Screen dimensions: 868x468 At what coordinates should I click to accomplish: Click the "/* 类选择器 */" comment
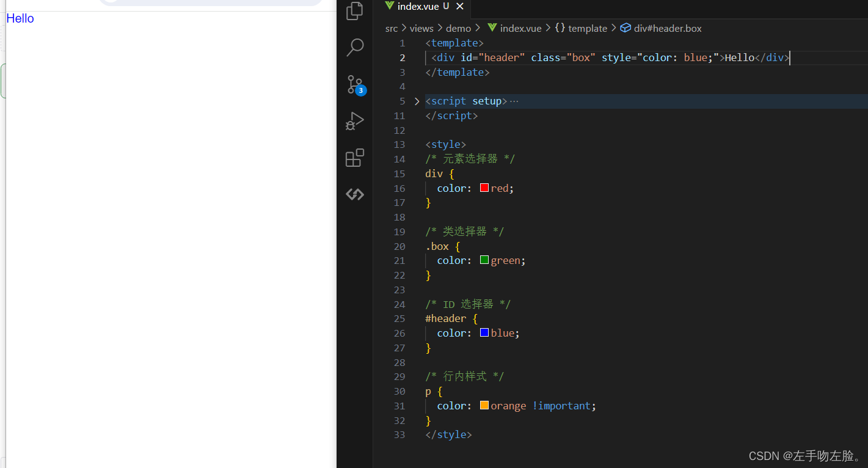pyautogui.click(x=465, y=232)
